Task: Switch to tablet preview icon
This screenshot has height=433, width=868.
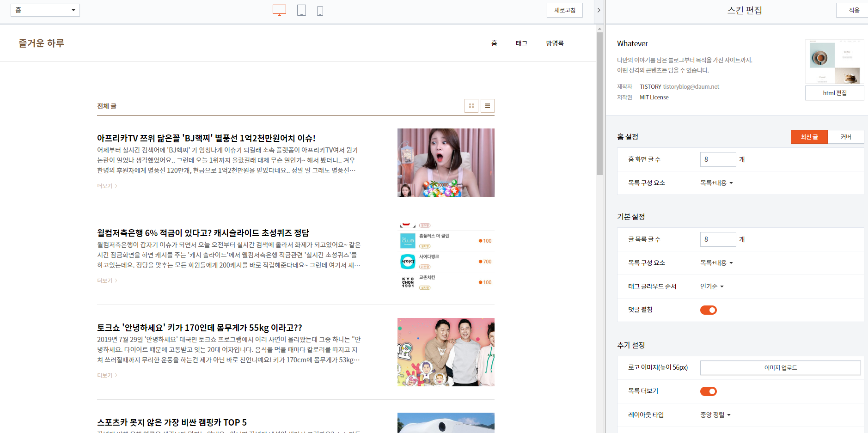Action: pyautogui.click(x=301, y=10)
